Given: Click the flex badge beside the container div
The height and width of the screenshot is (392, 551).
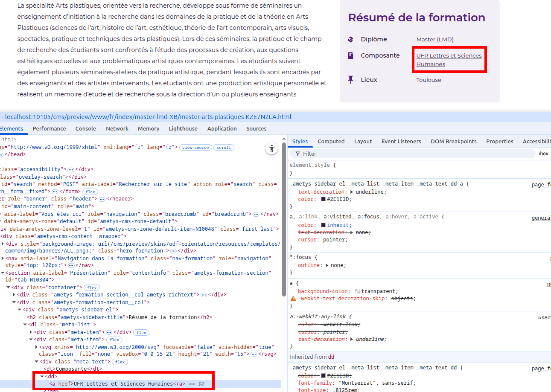Looking at the screenshot, I should 92,288.
